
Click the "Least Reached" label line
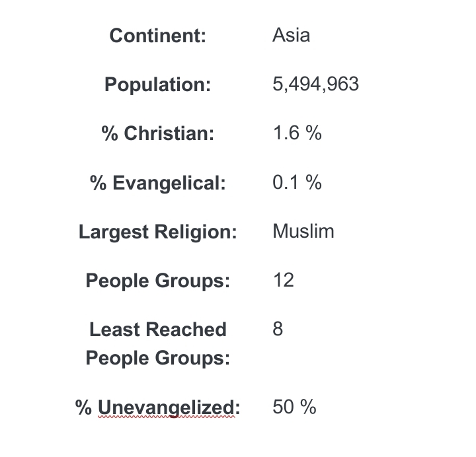coord(157,330)
